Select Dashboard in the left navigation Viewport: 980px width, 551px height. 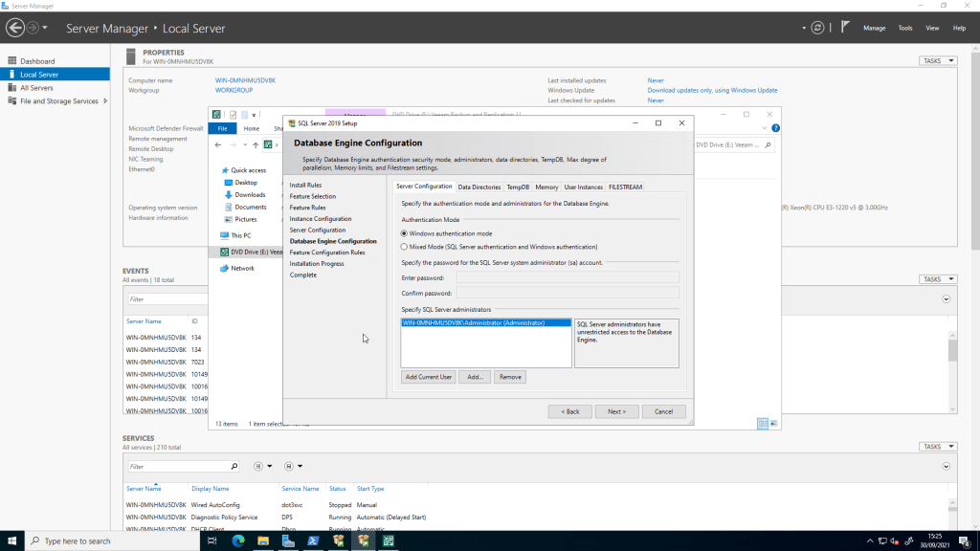tap(38, 61)
